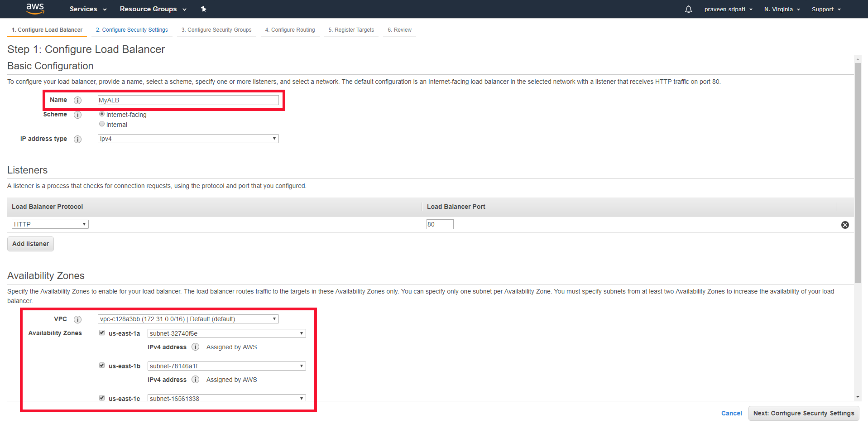Click the Add listener button
The image size is (868, 429).
coord(30,244)
